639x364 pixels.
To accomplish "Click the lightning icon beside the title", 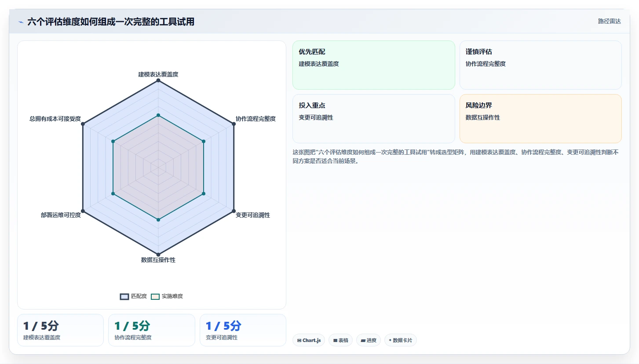I will click(x=21, y=22).
